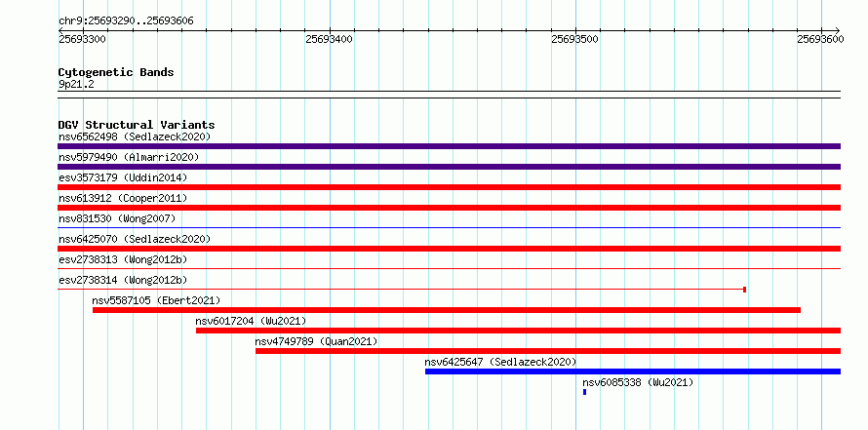Image resolution: width=868 pixels, height=430 pixels.
Task: Open the esv3573179 (Uddin2014) label
Action: (x=123, y=177)
